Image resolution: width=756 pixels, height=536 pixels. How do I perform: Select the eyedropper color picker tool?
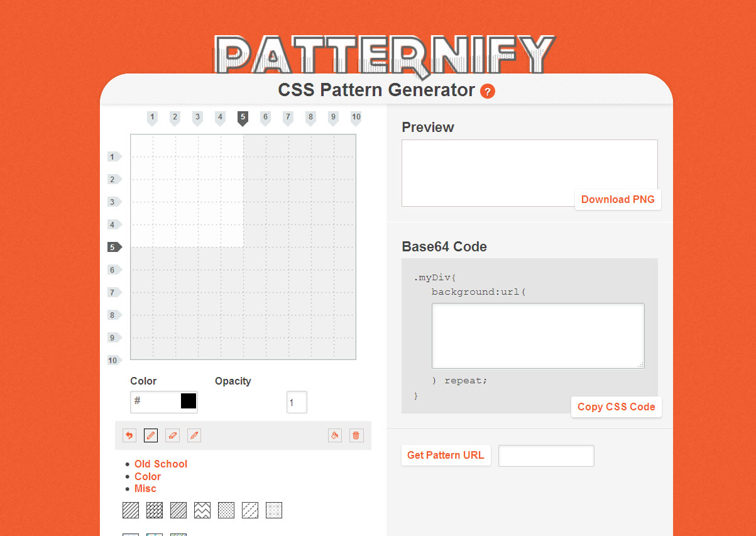tap(194, 435)
